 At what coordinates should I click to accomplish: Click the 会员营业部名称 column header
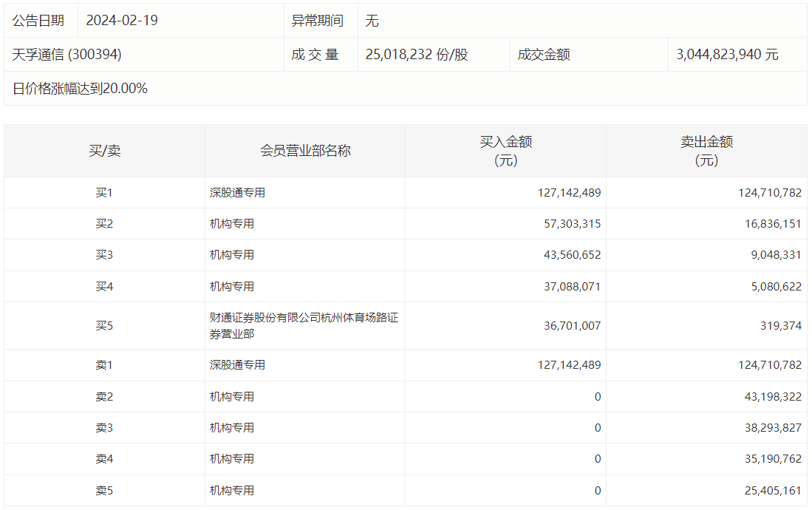pos(306,151)
